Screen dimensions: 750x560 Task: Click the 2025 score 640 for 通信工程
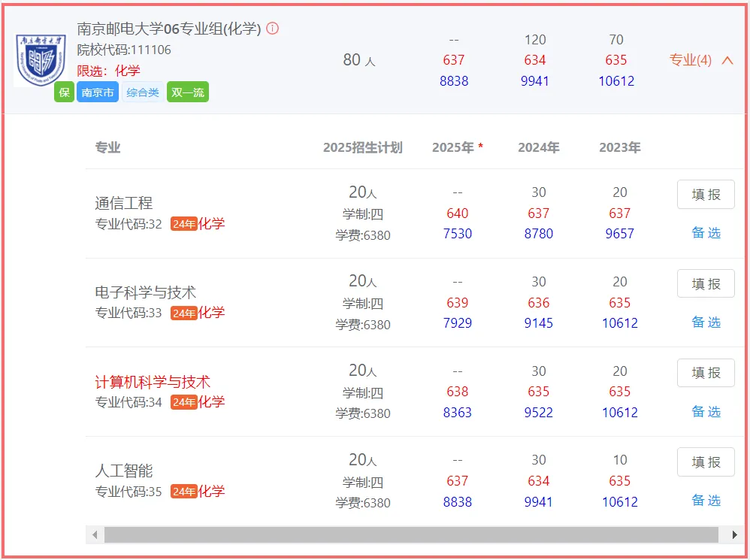[x=457, y=213]
